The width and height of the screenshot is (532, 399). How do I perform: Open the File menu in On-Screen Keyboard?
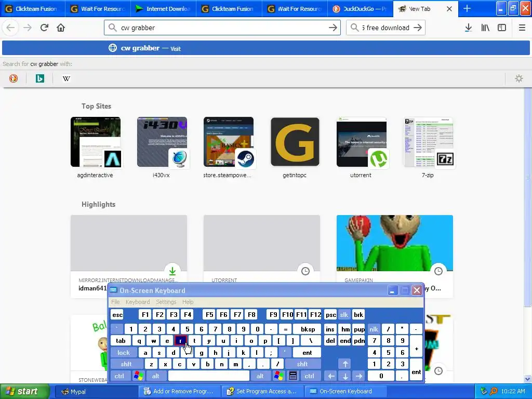pyautogui.click(x=115, y=302)
